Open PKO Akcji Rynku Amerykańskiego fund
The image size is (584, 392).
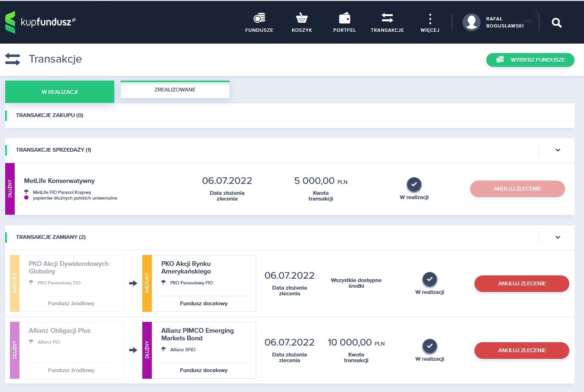tap(186, 267)
